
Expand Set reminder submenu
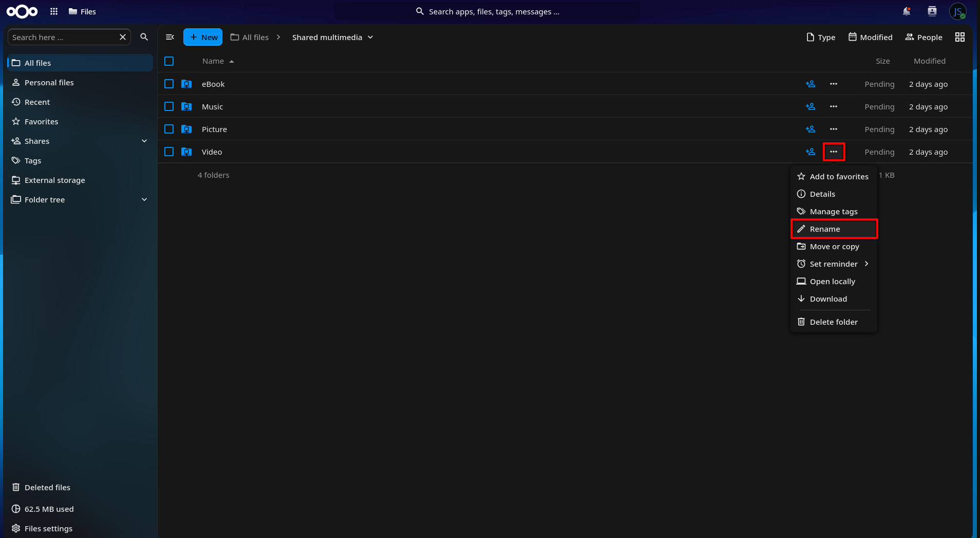tap(834, 264)
